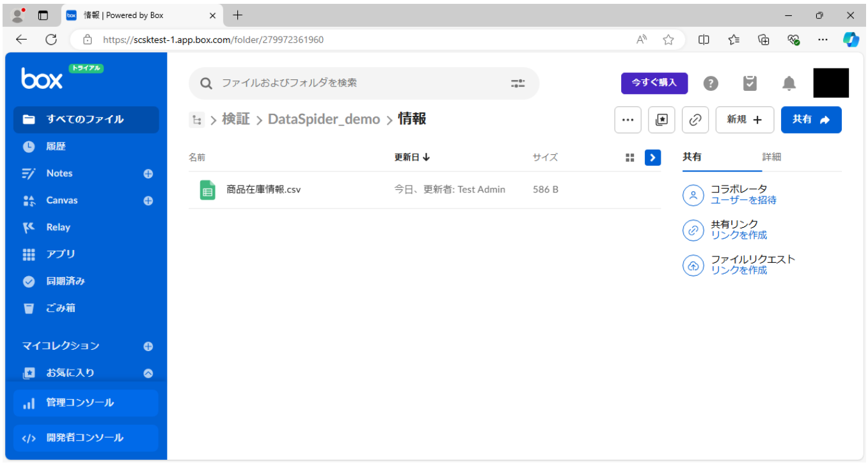
Task: Collapse the お気に入り collection chevron
Action: (x=148, y=373)
